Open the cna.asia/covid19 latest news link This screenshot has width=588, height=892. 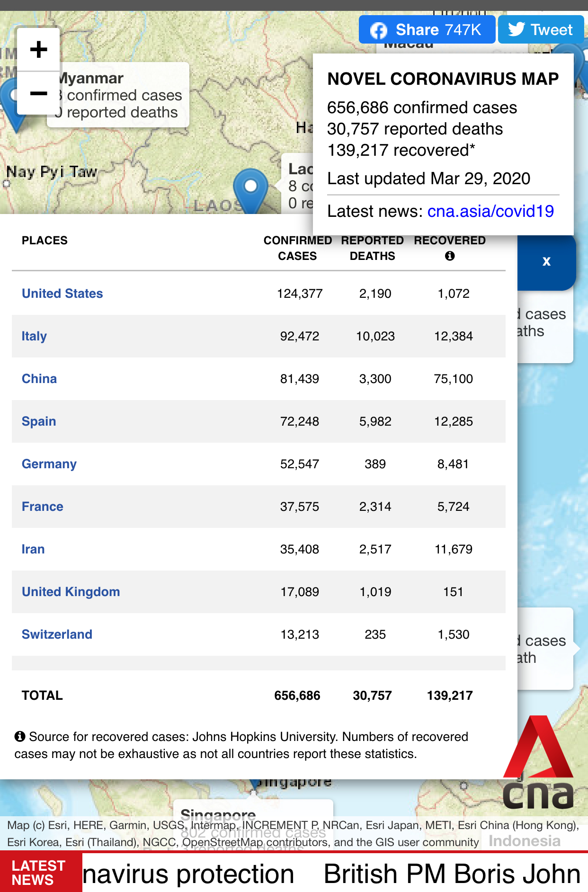tap(490, 211)
